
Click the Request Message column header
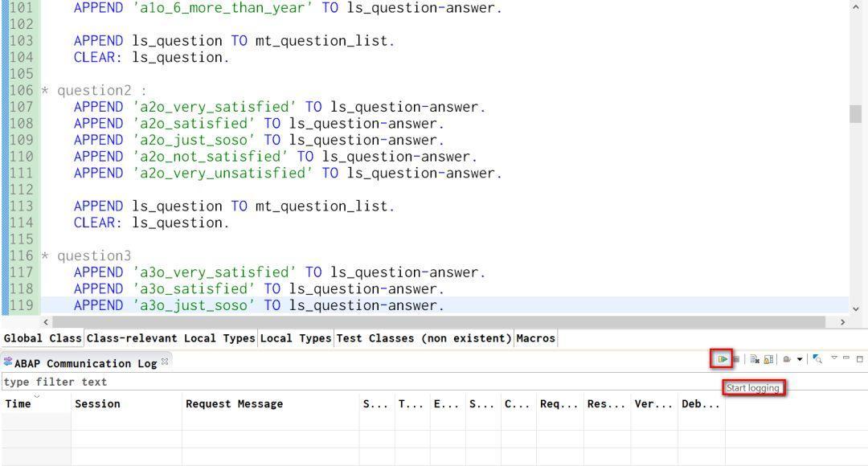[270, 403]
